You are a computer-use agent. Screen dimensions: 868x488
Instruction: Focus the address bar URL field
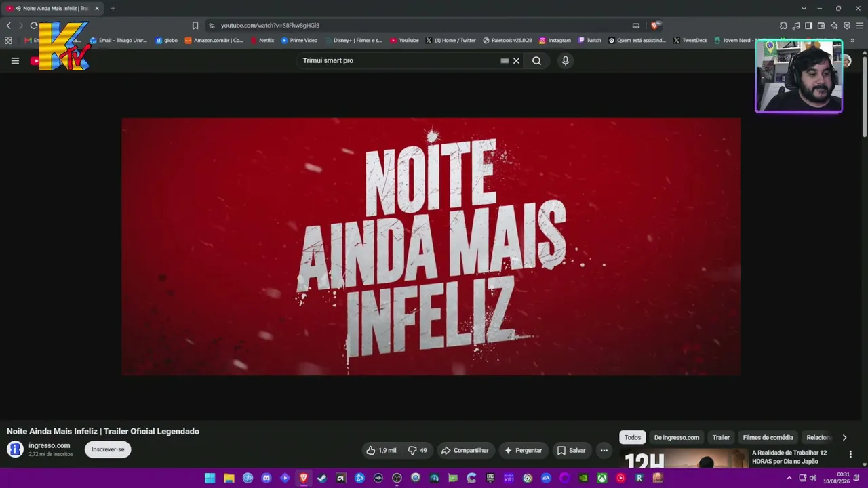point(420,26)
